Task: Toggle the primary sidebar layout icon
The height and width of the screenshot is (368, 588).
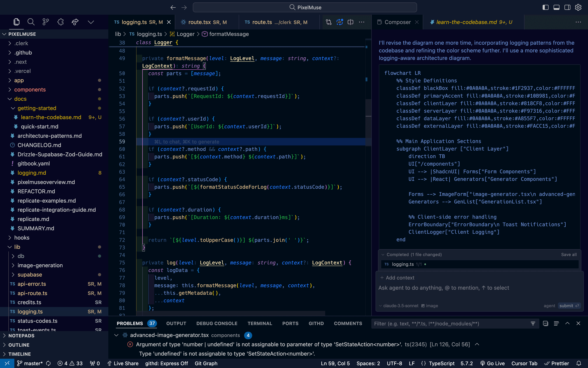Action: pyautogui.click(x=545, y=7)
